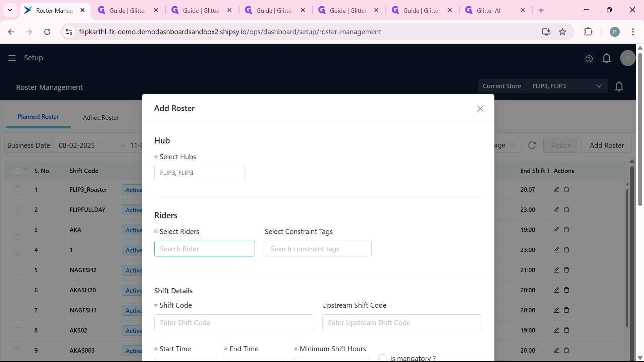
Task: Edit the NAGESH2 row with pencil icon
Action: click(556, 270)
